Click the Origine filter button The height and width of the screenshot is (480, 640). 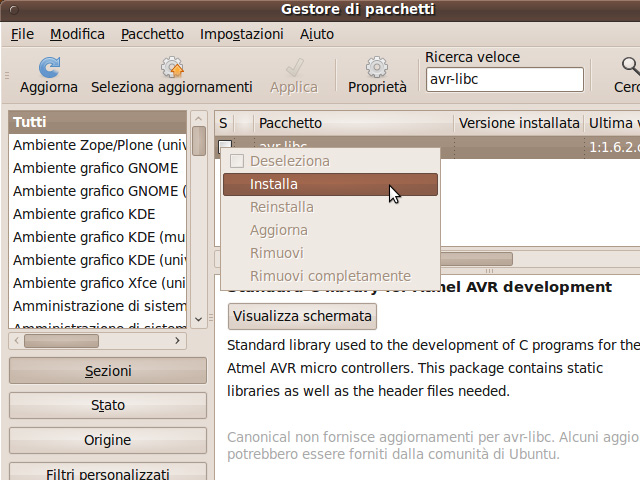[107, 440]
